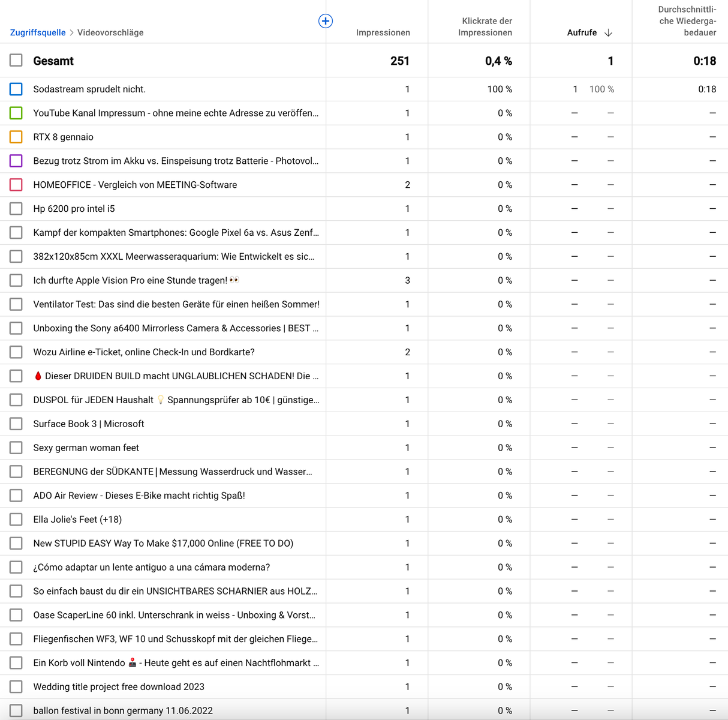728x720 pixels.
Task: Open Wozu Airline e-Ticket video title
Action: pos(144,352)
